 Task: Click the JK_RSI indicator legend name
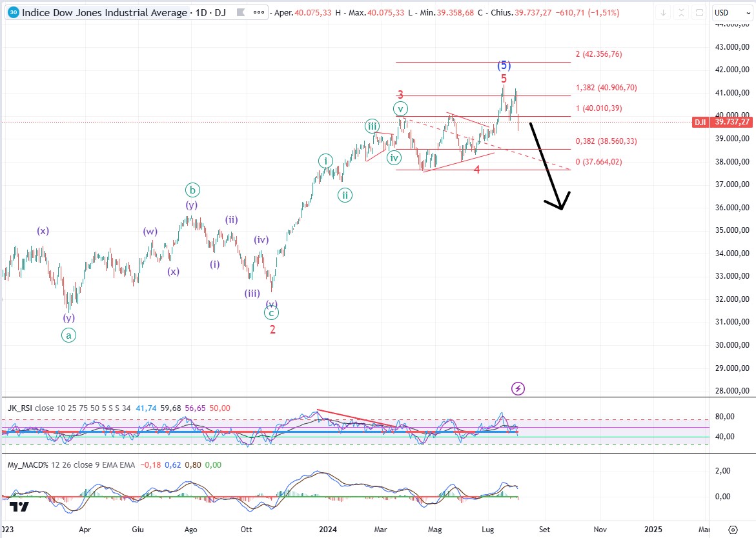[x=20, y=408]
